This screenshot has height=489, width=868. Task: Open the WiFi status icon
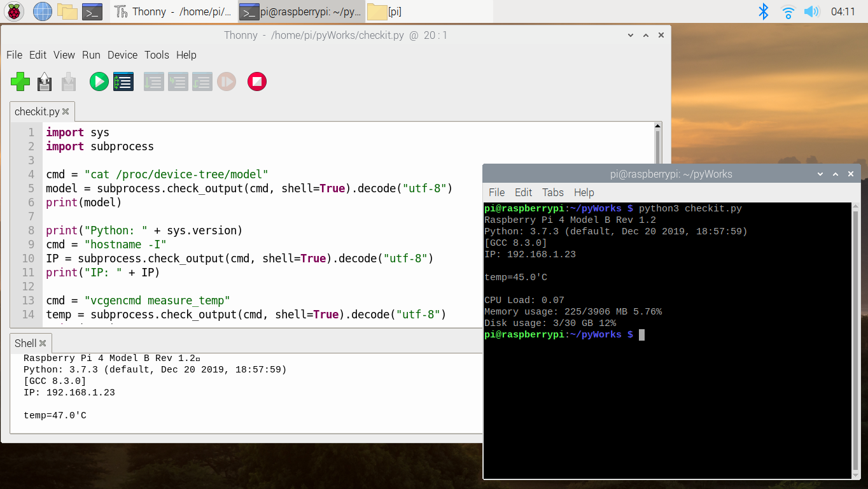(x=788, y=11)
